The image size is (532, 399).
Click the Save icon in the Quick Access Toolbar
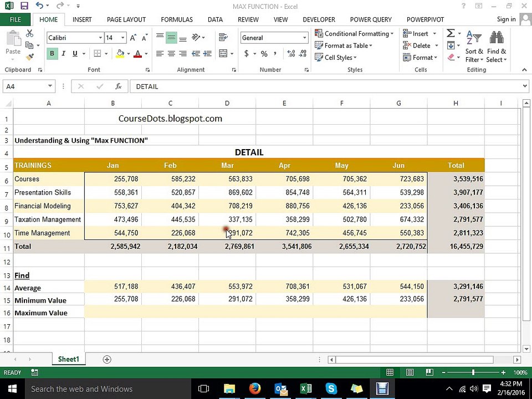coord(24,6)
